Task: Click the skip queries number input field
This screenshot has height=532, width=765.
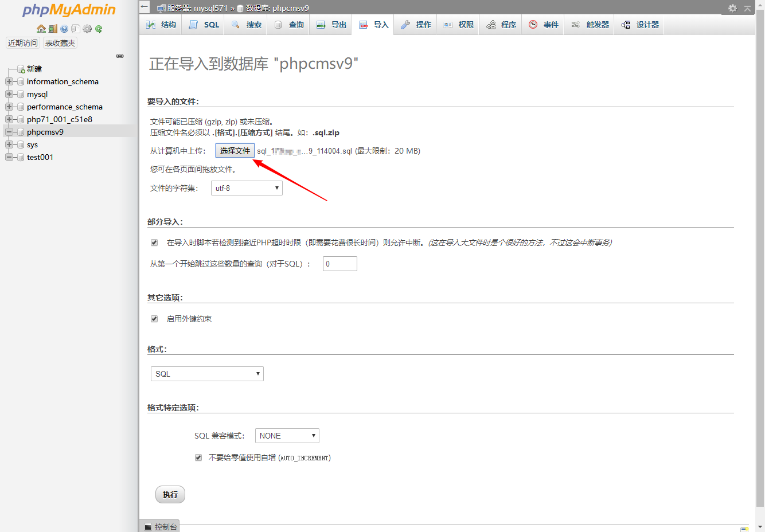Action: click(x=339, y=264)
